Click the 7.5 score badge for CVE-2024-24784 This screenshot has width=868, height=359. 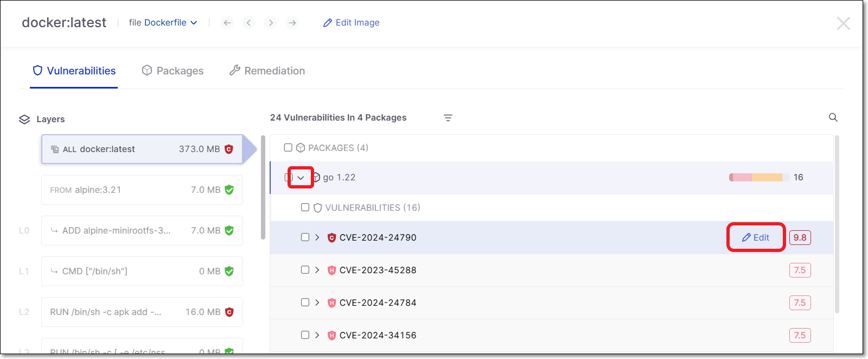[800, 303]
